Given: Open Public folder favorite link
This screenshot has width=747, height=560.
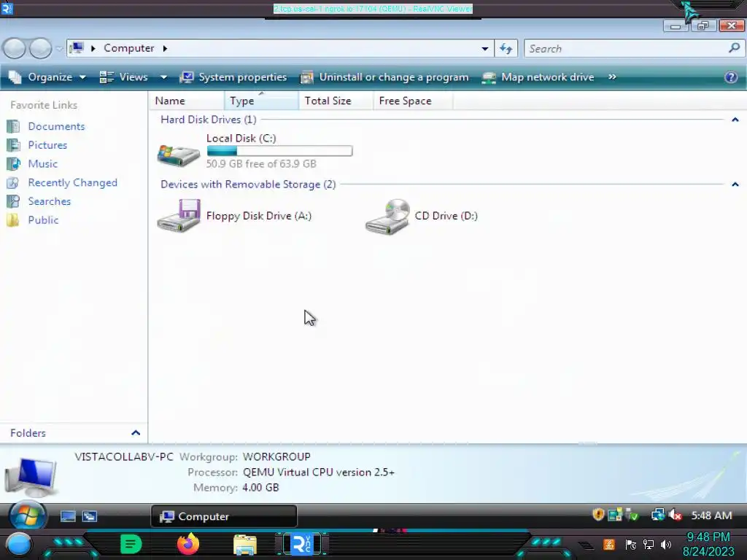Looking at the screenshot, I should click(43, 220).
